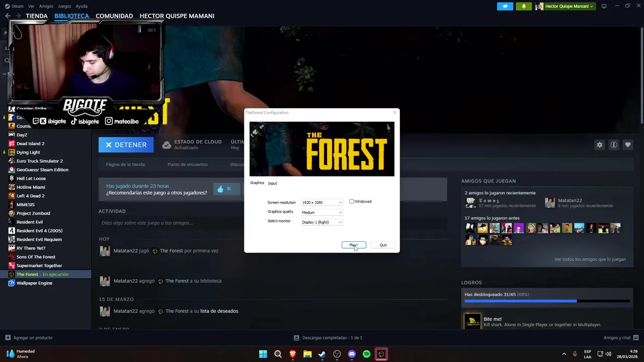Open the Screen resolution dropdown
The image size is (644, 362).
(322, 202)
